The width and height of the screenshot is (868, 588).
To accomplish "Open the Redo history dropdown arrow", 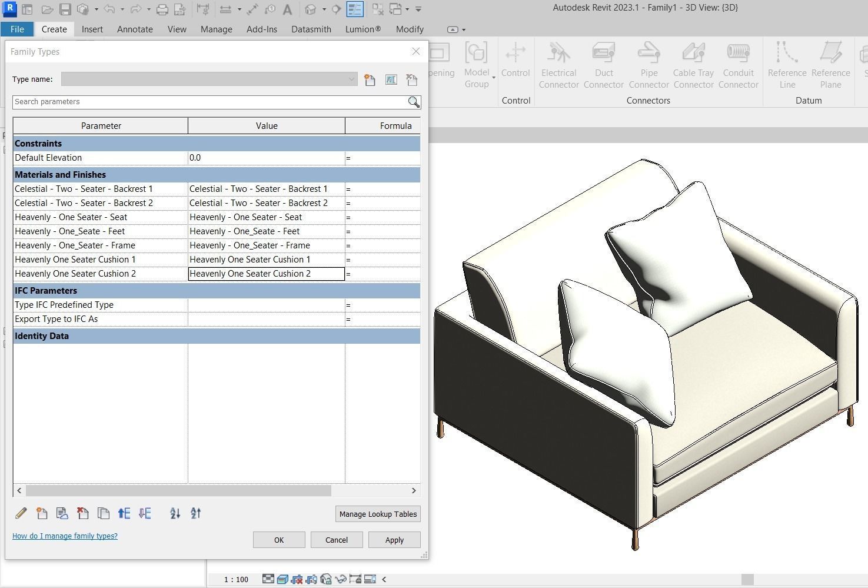I will pyautogui.click(x=148, y=9).
